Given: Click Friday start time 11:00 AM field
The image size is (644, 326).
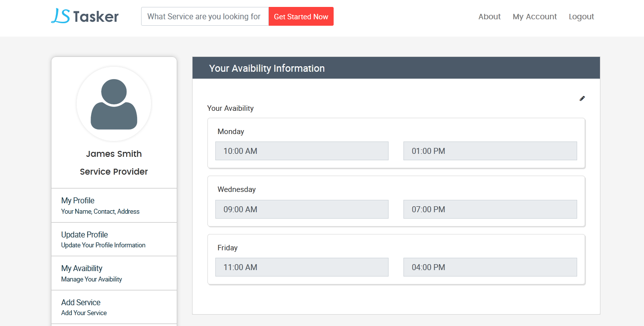Looking at the screenshot, I should click(x=301, y=267).
